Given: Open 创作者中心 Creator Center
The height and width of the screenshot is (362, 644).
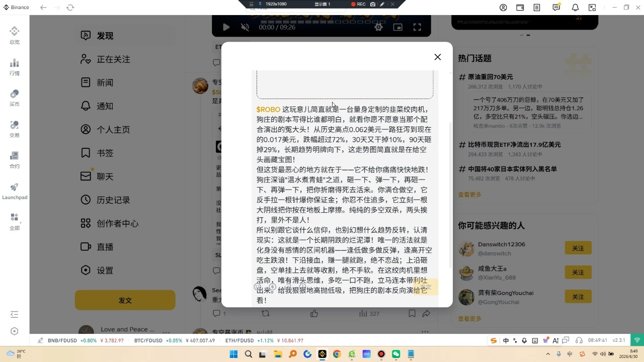Looking at the screenshot, I should pos(125,223).
